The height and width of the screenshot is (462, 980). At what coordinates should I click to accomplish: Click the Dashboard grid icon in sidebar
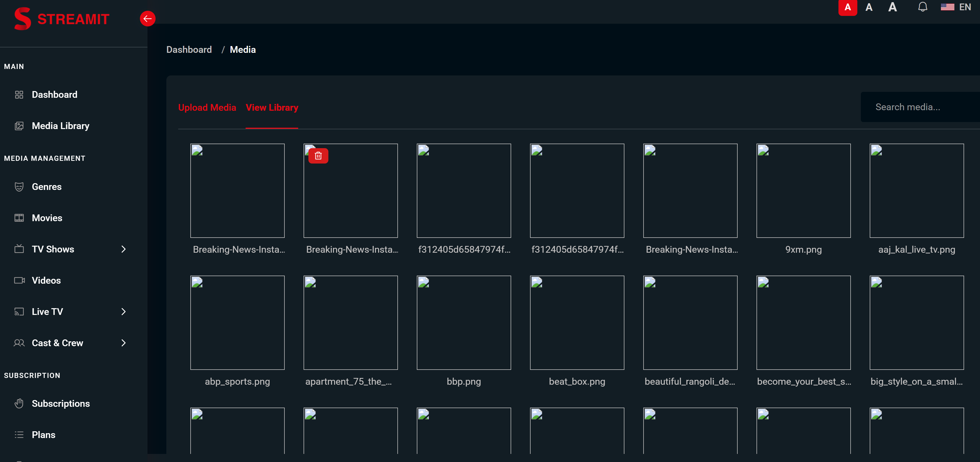(x=19, y=95)
